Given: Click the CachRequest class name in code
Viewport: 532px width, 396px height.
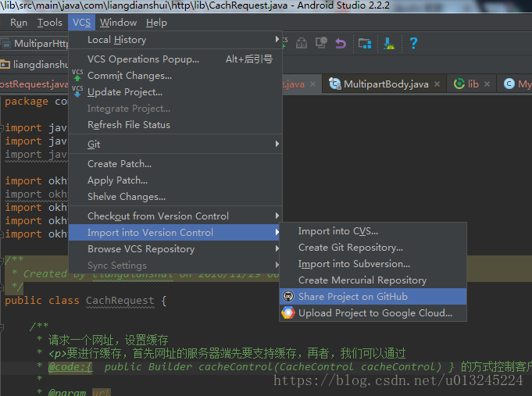Looking at the screenshot, I should coord(120,300).
